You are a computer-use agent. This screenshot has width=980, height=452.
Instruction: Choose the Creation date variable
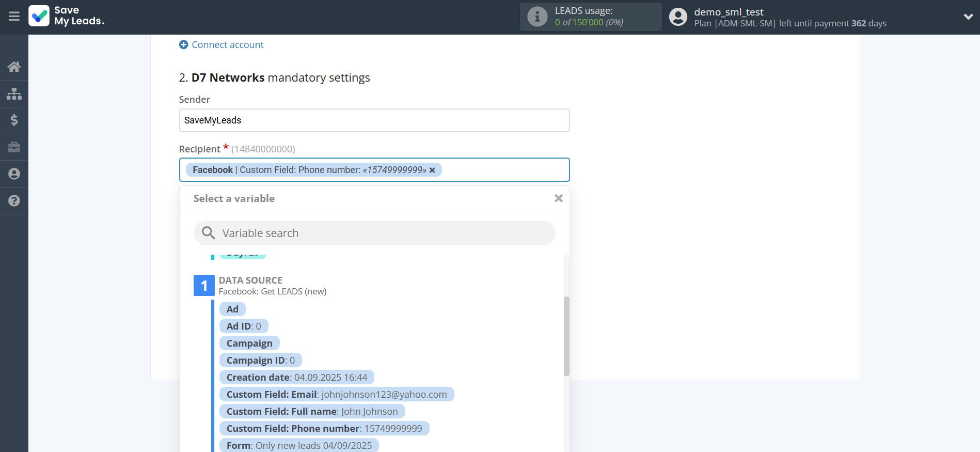tap(296, 378)
